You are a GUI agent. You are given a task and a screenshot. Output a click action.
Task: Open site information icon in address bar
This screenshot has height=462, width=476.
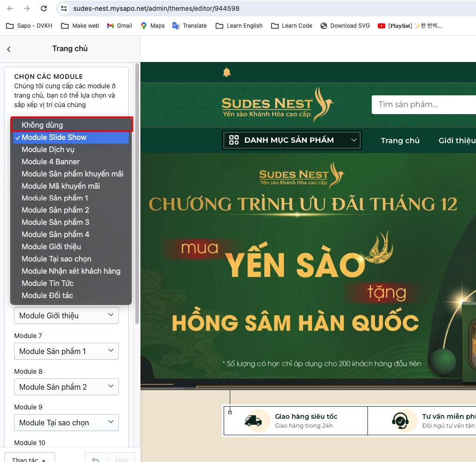click(x=64, y=8)
